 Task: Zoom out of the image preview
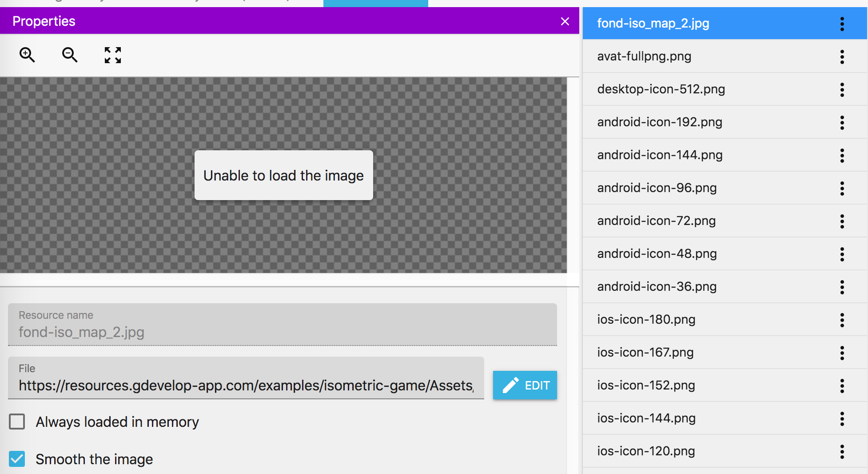(x=69, y=55)
